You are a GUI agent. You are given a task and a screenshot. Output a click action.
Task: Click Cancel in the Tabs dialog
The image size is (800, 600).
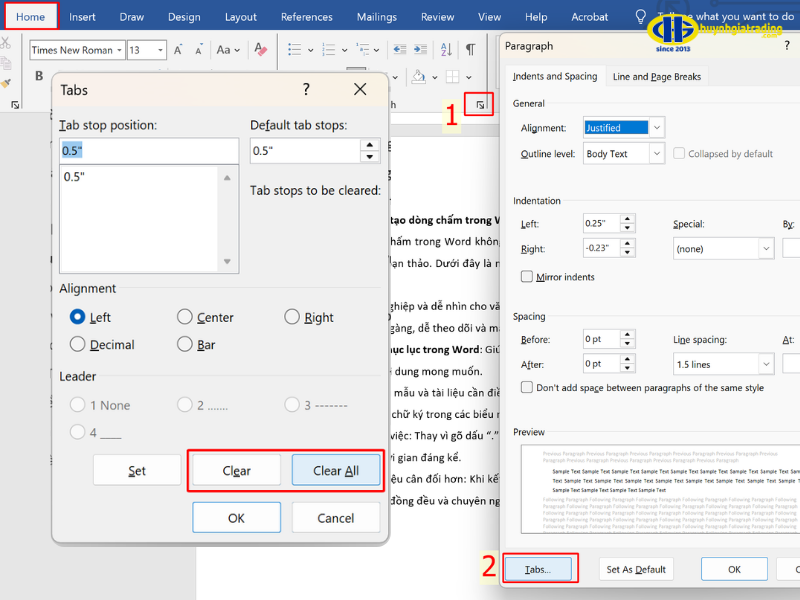click(336, 517)
